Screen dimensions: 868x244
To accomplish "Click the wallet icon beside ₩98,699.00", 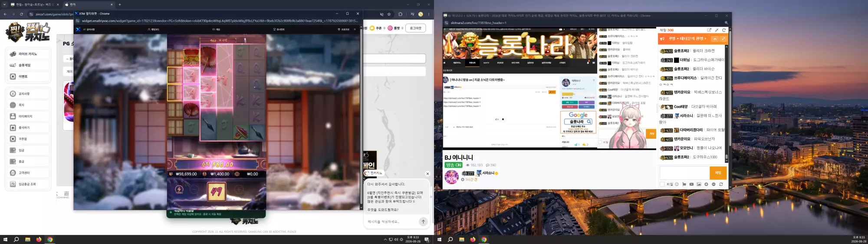I will click(171, 174).
